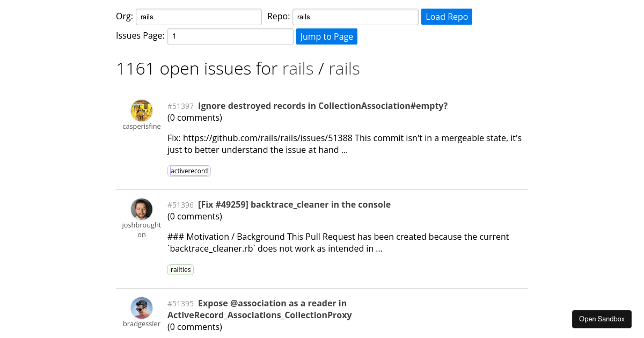644x338 pixels.
Task: Click the issue number #51396
Action: (180, 204)
